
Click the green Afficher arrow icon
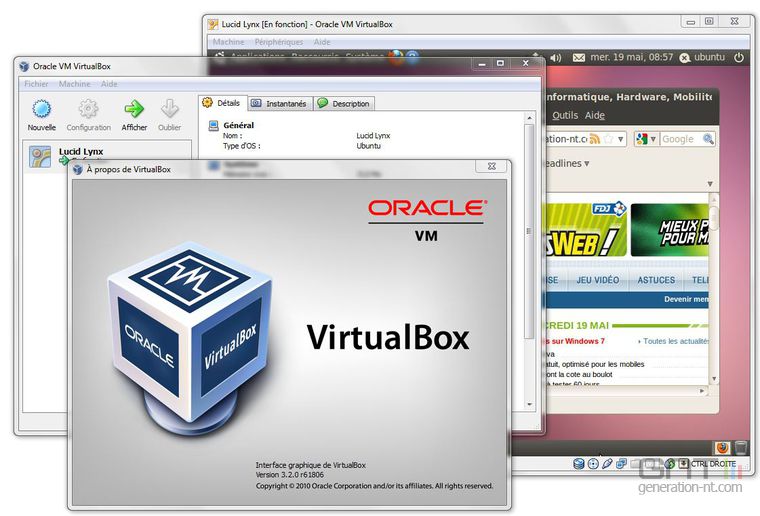coord(134,109)
